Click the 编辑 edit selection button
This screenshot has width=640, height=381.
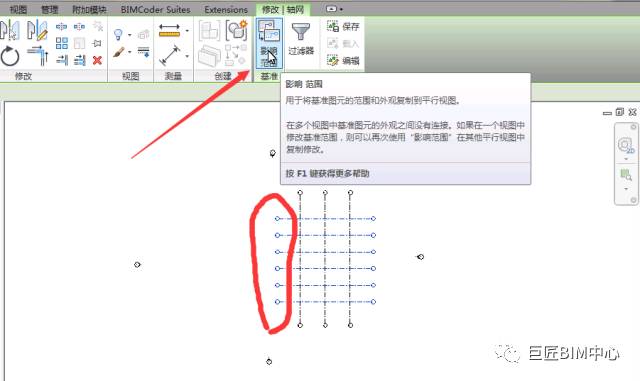point(343,60)
